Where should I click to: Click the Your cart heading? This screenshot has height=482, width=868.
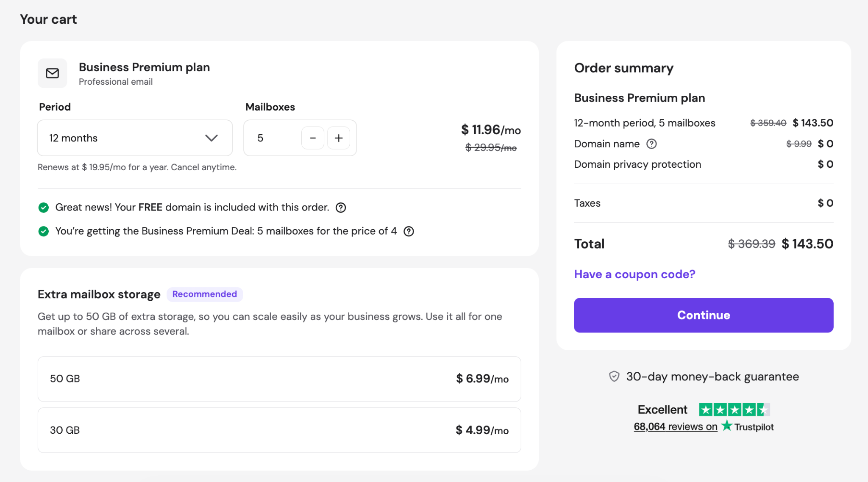click(48, 19)
